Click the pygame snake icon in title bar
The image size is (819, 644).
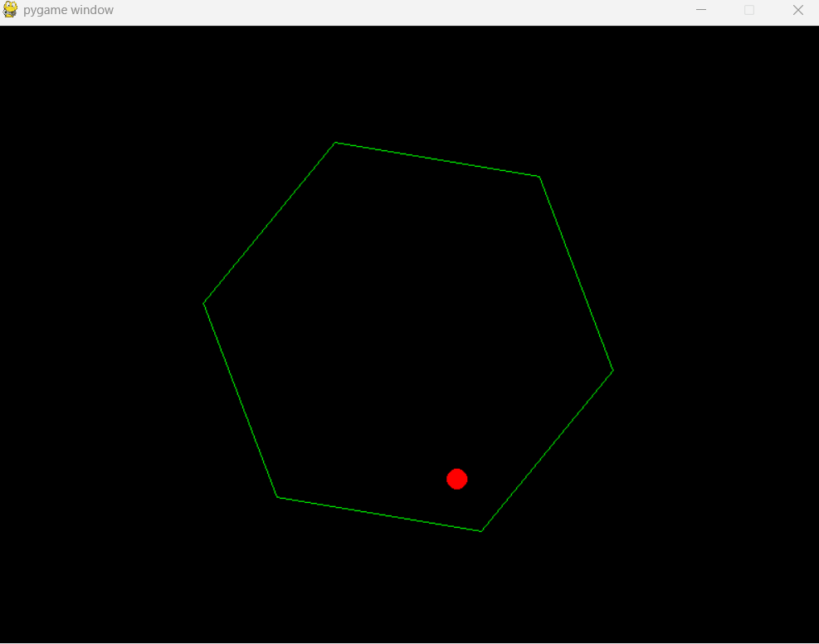pos(10,9)
